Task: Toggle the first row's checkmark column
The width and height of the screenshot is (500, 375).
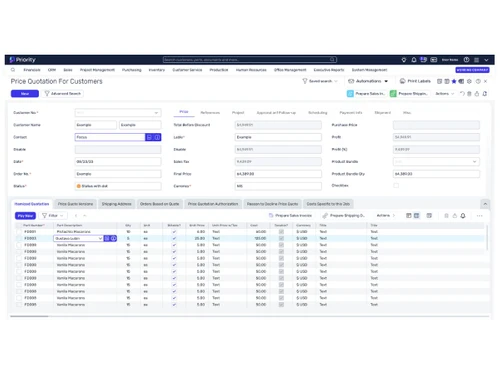Action: pos(174,232)
